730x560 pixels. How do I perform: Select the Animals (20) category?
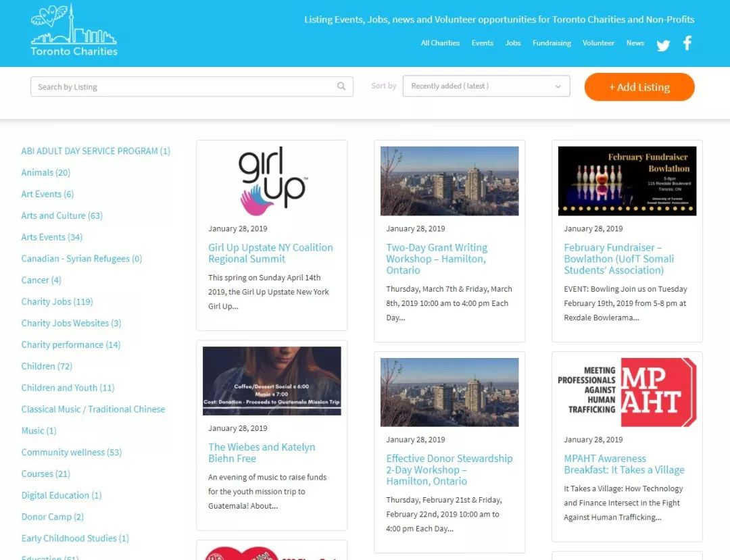(x=46, y=172)
